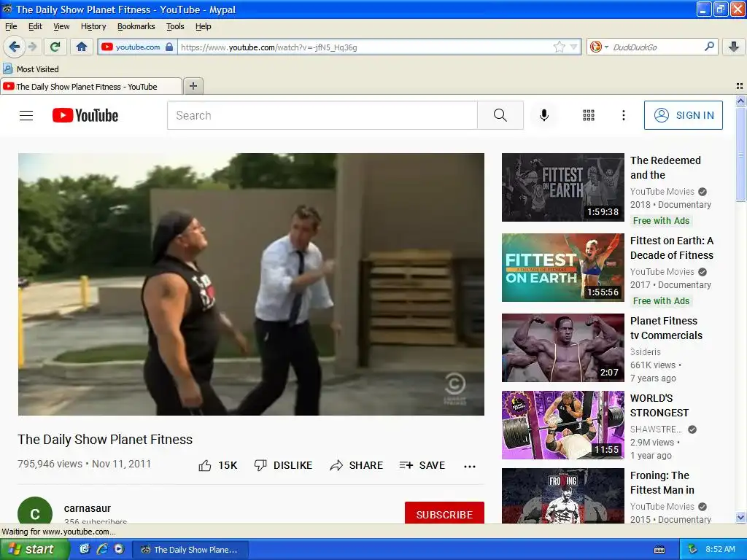Click SAVE to playlist button
Screen dimensions: 747x560
point(422,465)
